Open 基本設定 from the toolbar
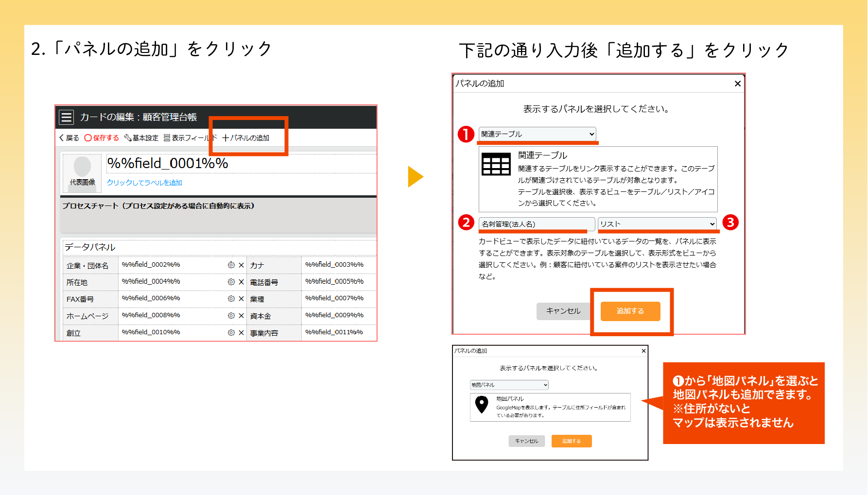 pyautogui.click(x=141, y=138)
